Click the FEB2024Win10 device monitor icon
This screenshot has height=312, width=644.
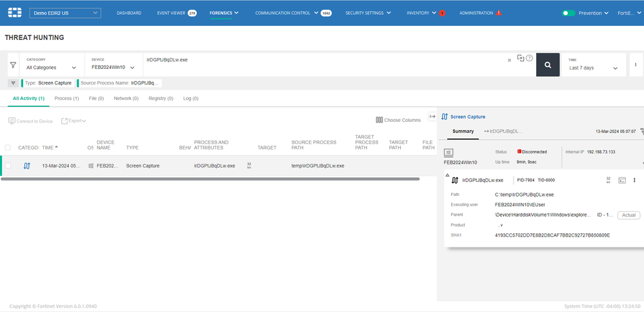point(448,153)
